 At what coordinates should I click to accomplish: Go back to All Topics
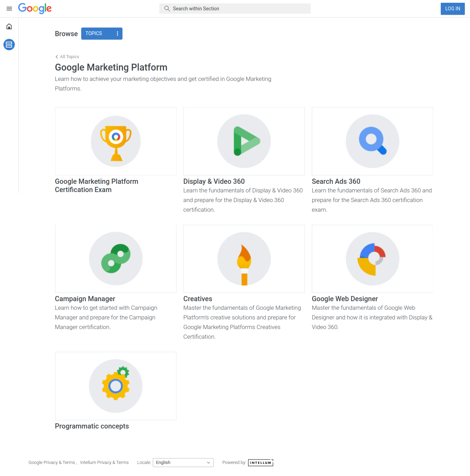pyautogui.click(x=70, y=57)
